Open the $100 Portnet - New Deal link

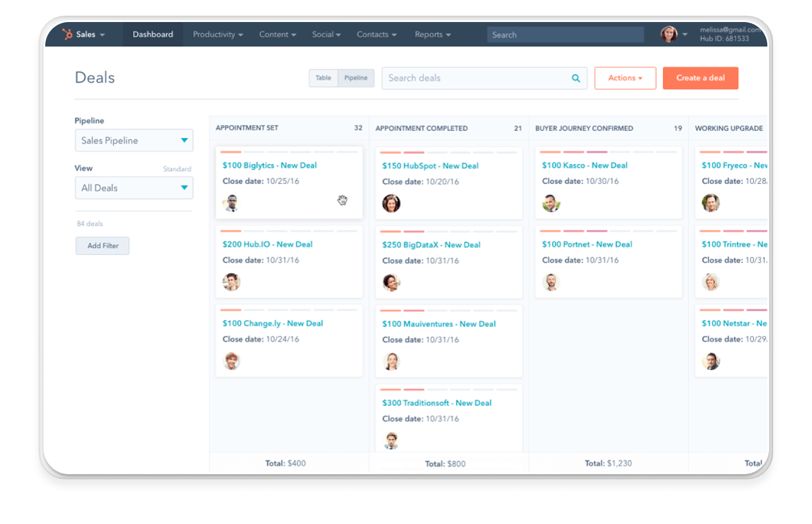coord(587,244)
